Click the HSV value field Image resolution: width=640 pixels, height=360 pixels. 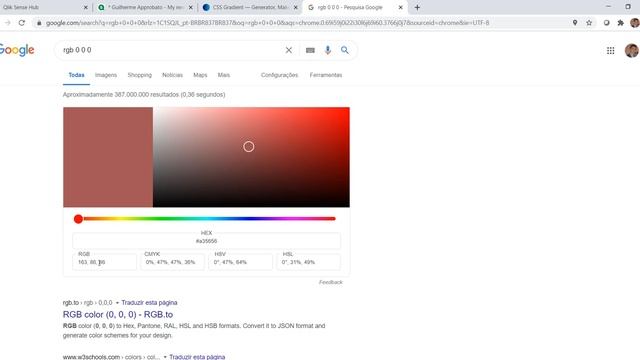coord(240,262)
